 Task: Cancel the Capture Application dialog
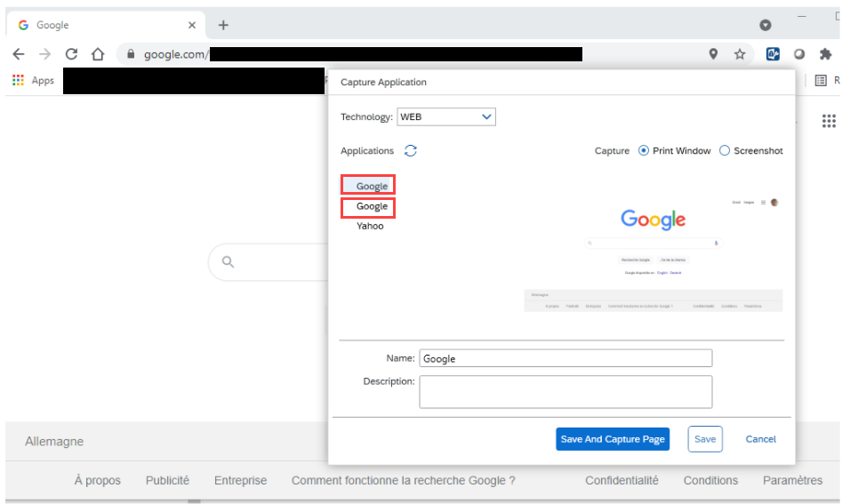pyautogui.click(x=761, y=439)
